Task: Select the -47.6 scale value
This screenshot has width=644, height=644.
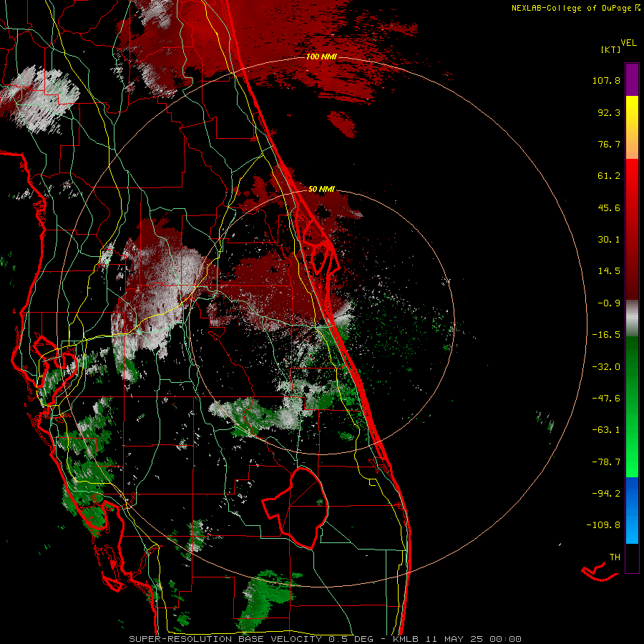Action: 606,399
